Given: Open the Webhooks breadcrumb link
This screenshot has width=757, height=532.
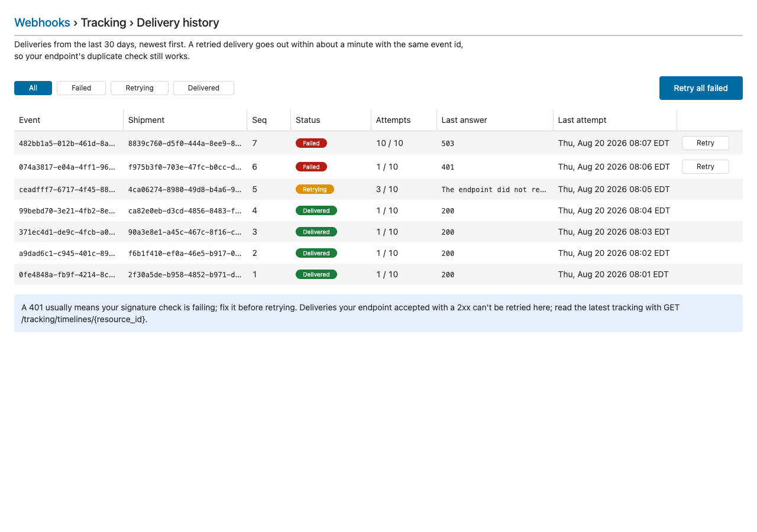Looking at the screenshot, I should (x=42, y=22).
